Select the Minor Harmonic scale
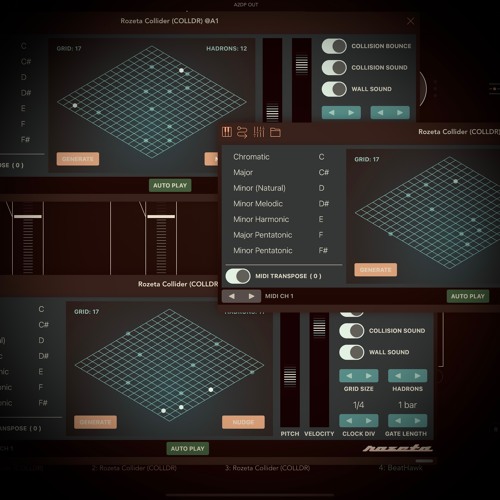 261,219
